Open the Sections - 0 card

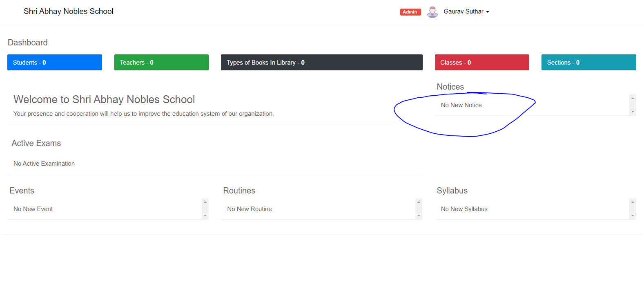pyautogui.click(x=589, y=63)
